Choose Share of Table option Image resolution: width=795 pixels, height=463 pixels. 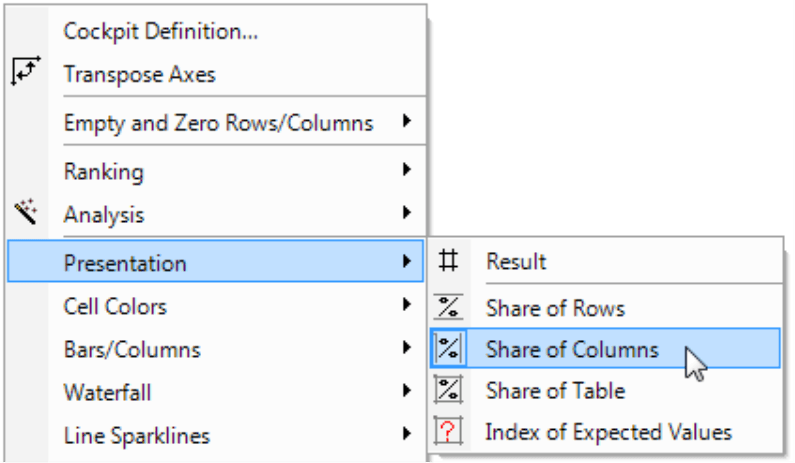click(x=605, y=390)
